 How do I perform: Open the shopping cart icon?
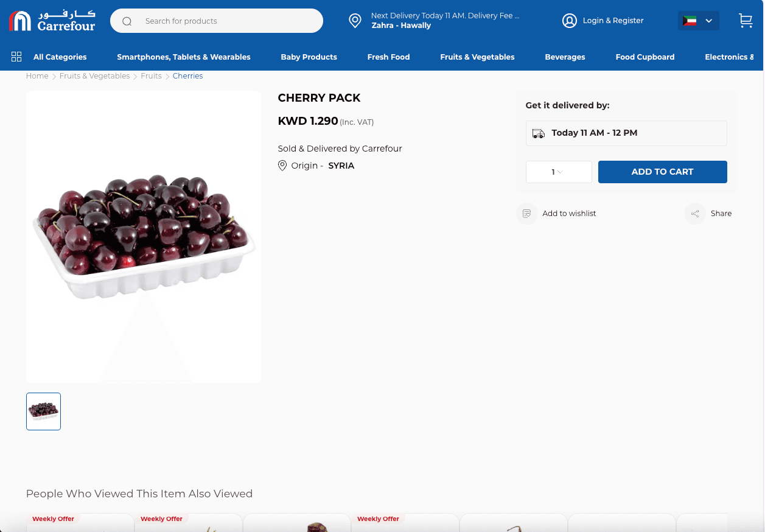[x=746, y=21]
